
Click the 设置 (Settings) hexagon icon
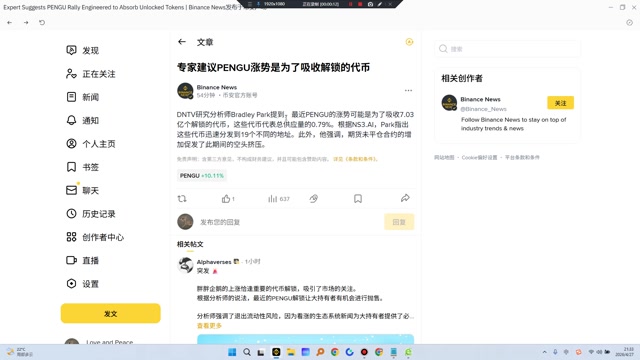[71, 283]
